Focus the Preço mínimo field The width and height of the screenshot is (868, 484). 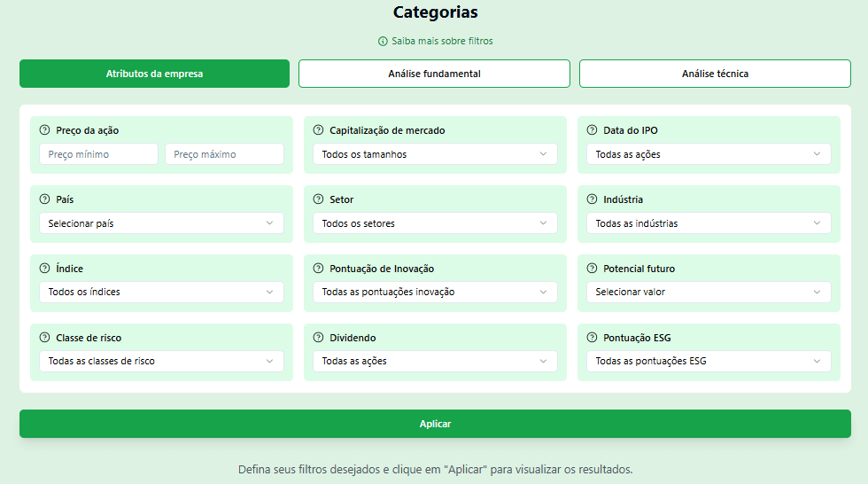point(98,154)
